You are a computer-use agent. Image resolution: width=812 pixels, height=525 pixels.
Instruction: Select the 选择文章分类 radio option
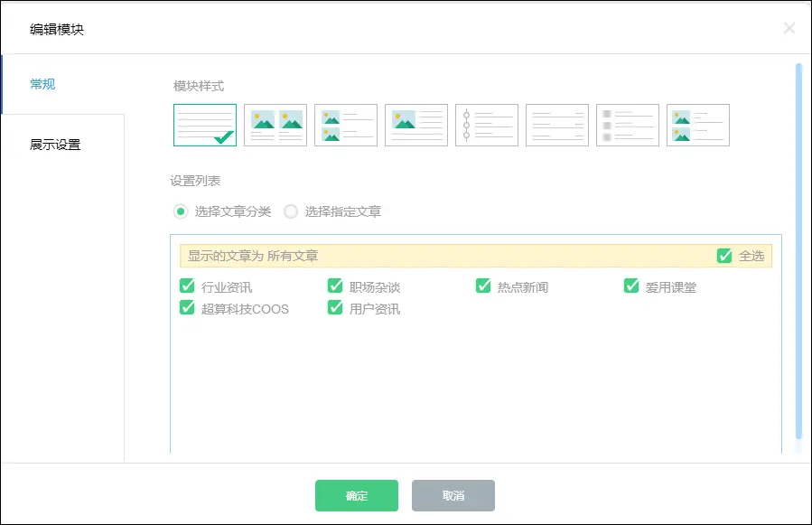coord(181,211)
